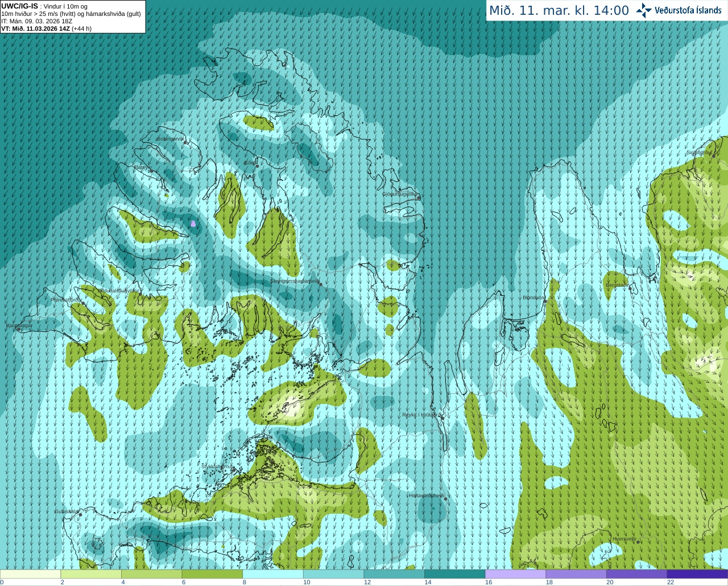Click the 'UWC/IG-IS' model label
Viewport: 728px width, 586px height.
(19, 6)
